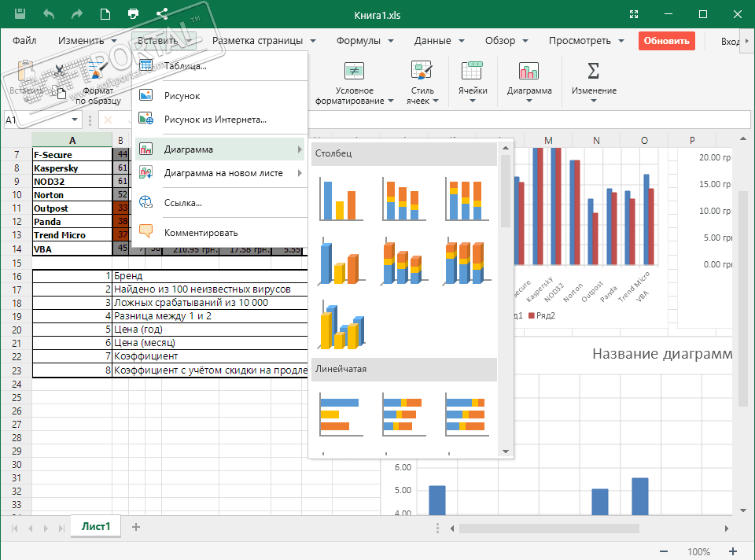Screen dimensions: 755x560
Task: Open the Ячейки cells button
Action: pyautogui.click(x=473, y=80)
